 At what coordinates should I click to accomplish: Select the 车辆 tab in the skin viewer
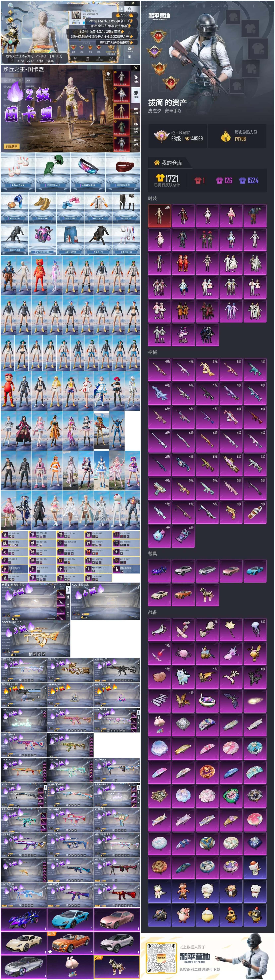pos(136,110)
